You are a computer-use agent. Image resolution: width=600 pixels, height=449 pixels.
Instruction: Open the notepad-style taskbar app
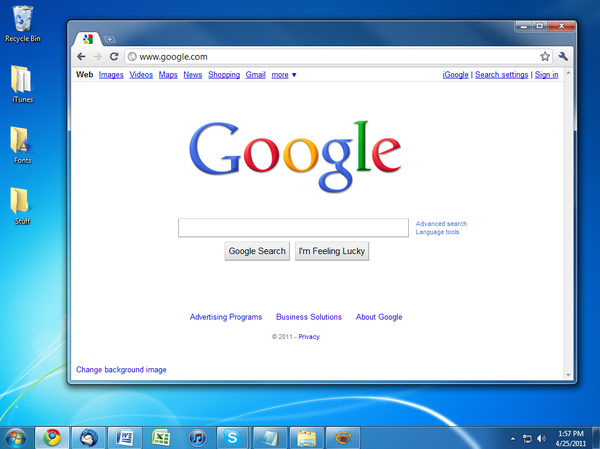pyautogui.click(x=270, y=438)
